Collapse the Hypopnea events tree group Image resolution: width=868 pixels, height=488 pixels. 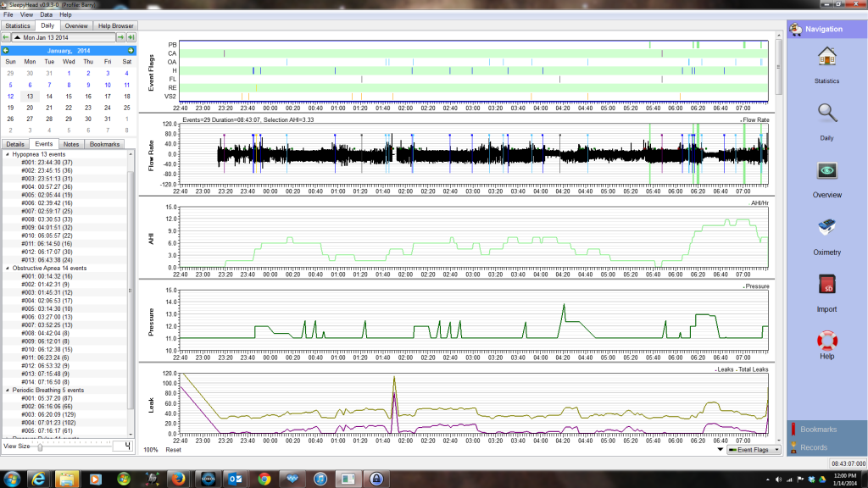8,154
